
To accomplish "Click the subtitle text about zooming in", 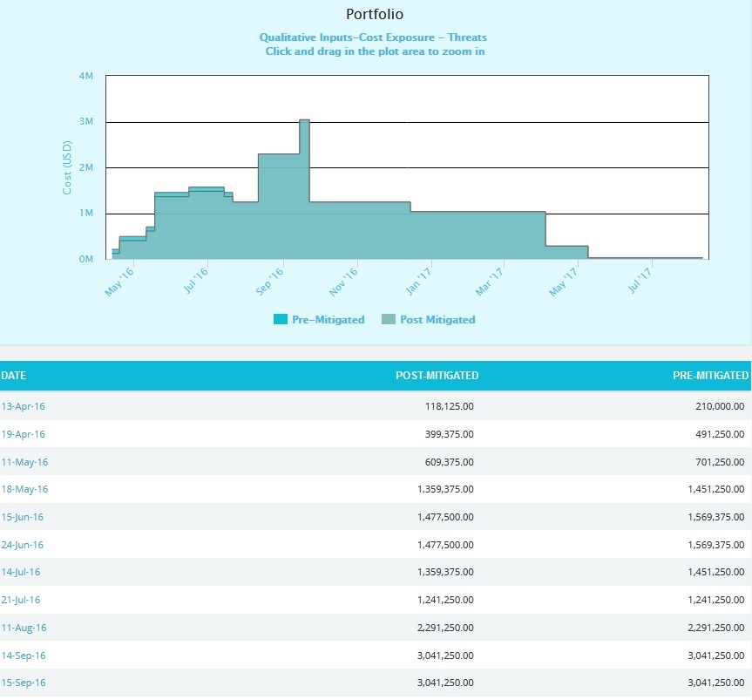I will point(376,44).
